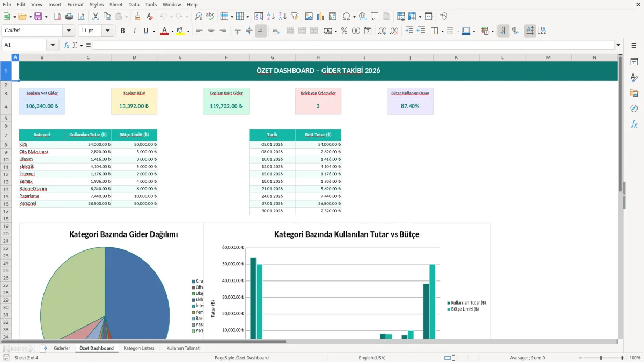Open underline style dropdown arrow
Screen dimensions: 644x362
pos(153,31)
